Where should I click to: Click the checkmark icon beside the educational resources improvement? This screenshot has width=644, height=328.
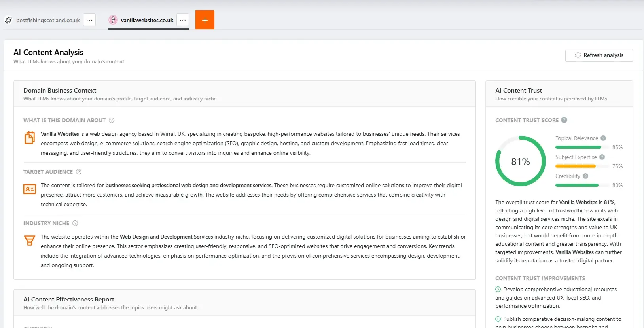(x=498, y=289)
